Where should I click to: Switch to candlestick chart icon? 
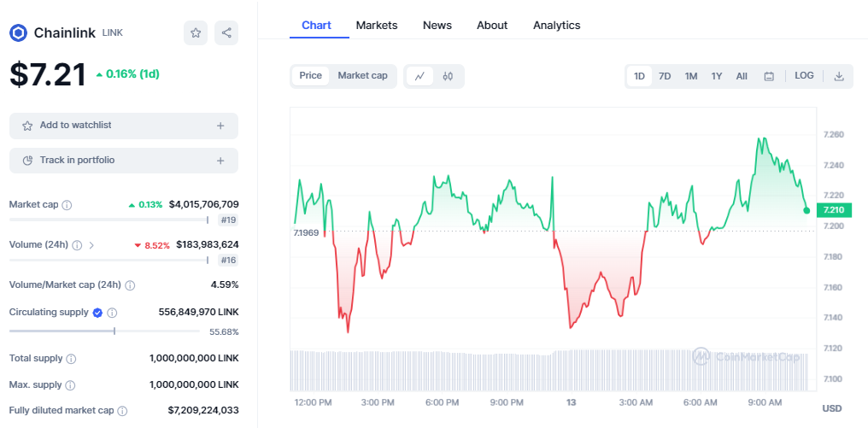(x=448, y=76)
